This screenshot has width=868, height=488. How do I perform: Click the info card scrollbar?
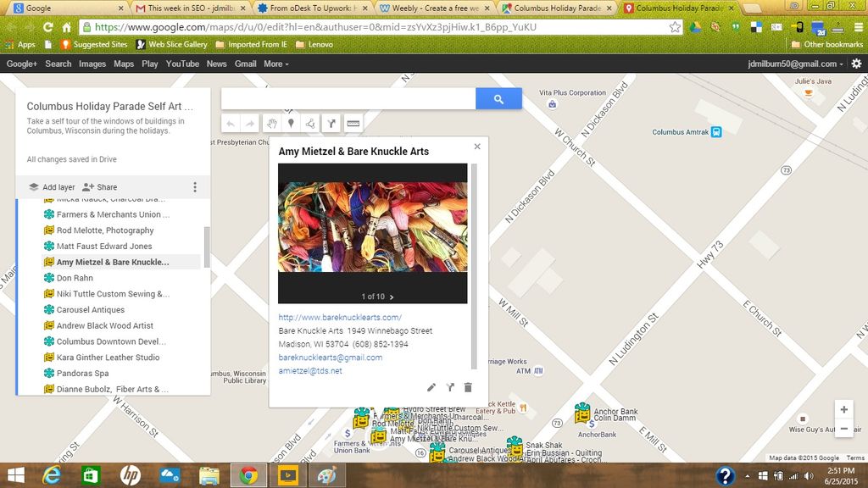(x=473, y=266)
